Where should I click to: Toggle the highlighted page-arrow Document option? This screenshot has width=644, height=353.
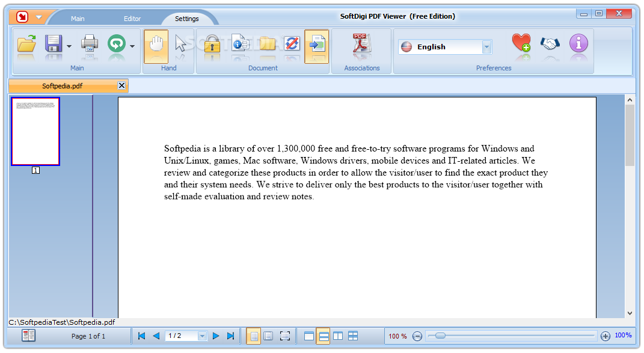(317, 46)
